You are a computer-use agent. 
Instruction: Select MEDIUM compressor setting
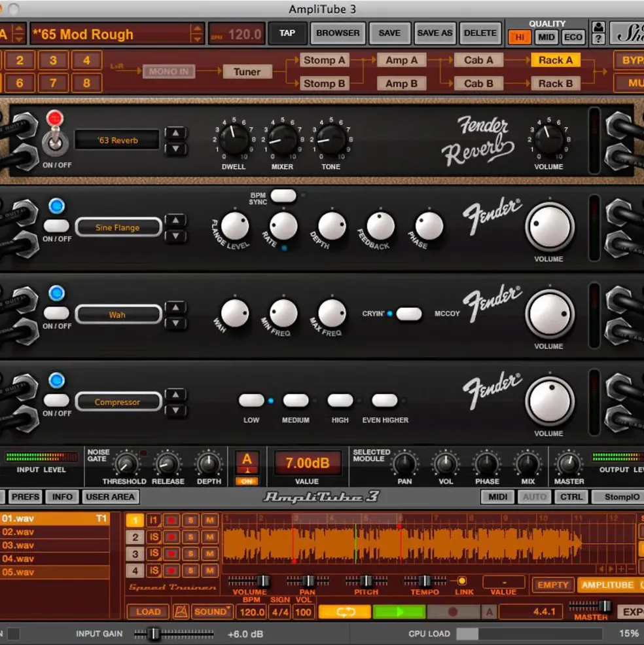(x=296, y=400)
